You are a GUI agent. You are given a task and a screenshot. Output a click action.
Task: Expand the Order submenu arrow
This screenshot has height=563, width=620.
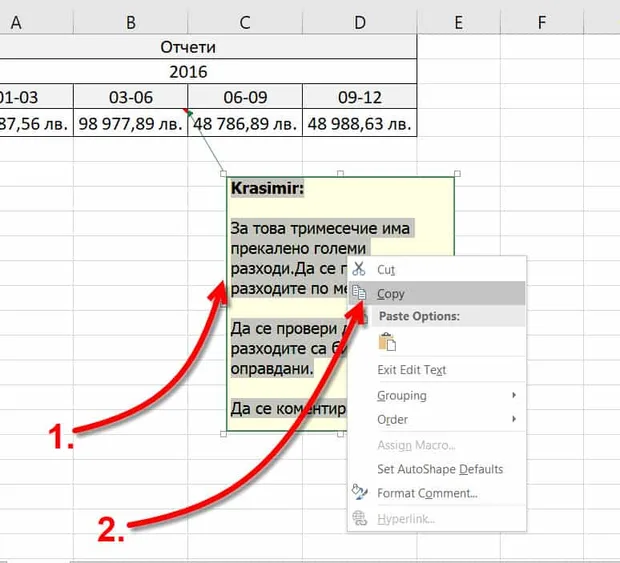(x=514, y=419)
